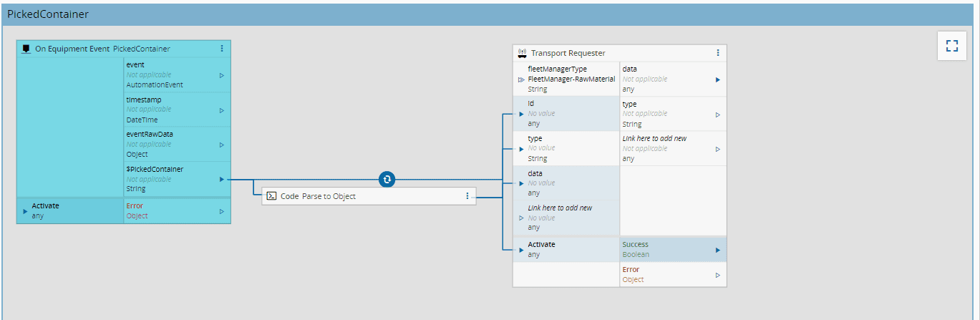
Task: Click the On Equipment Event task icon
Action: (x=26, y=49)
